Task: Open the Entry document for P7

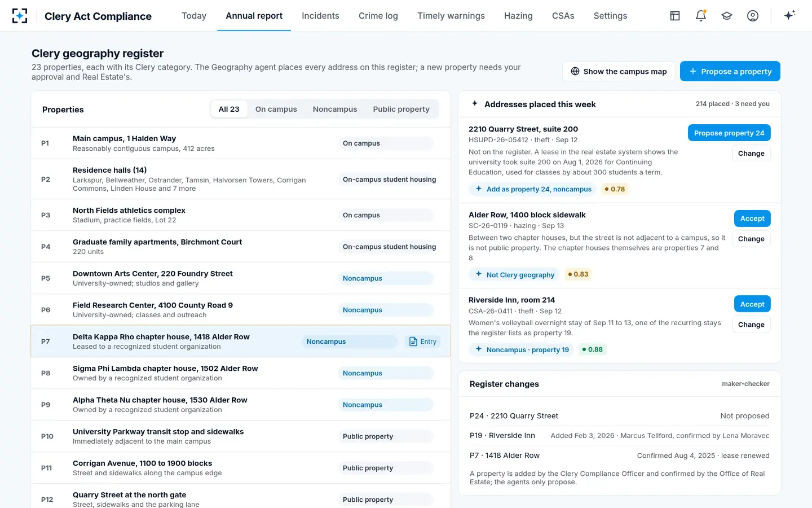Action: click(423, 341)
